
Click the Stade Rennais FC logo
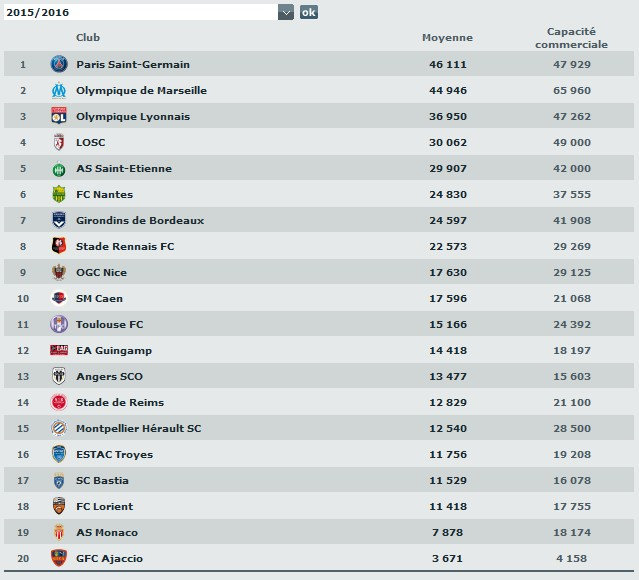(x=58, y=246)
